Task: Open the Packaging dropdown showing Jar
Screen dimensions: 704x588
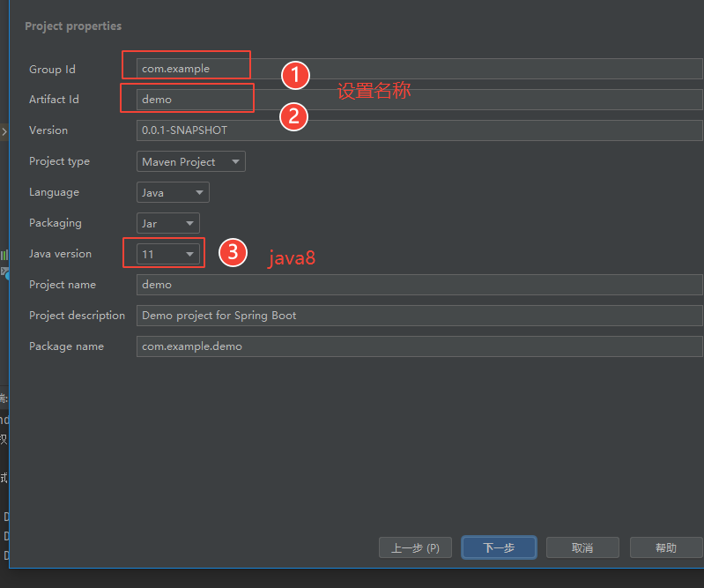Action: pos(168,223)
